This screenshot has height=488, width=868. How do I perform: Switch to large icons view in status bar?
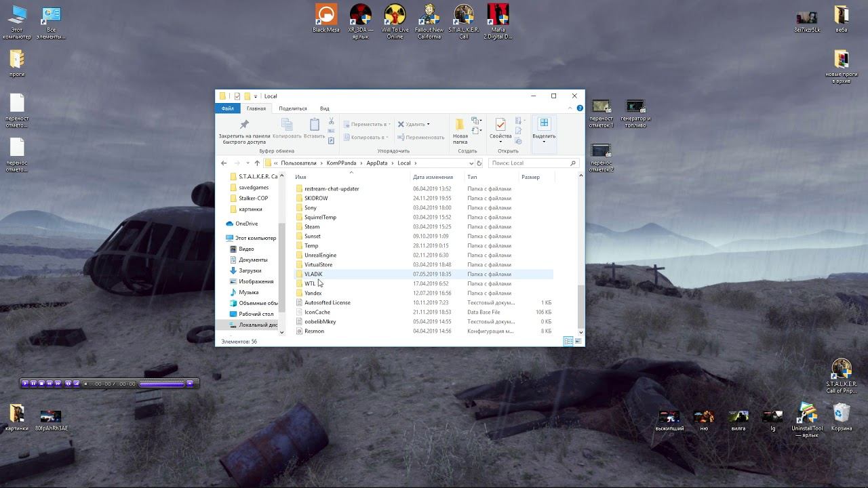click(x=578, y=341)
